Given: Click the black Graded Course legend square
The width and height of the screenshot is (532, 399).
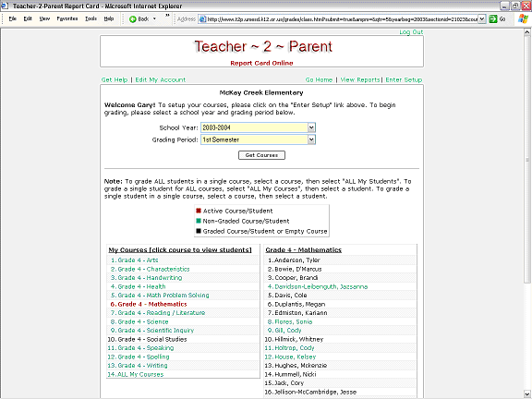Looking at the screenshot, I should [199, 231].
